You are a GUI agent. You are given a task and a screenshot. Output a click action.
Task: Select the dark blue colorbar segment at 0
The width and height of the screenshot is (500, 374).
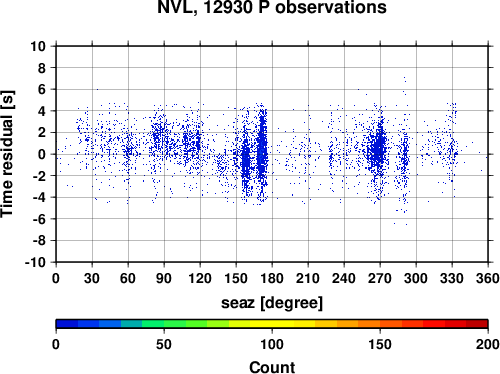pyautogui.click(x=67, y=323)
